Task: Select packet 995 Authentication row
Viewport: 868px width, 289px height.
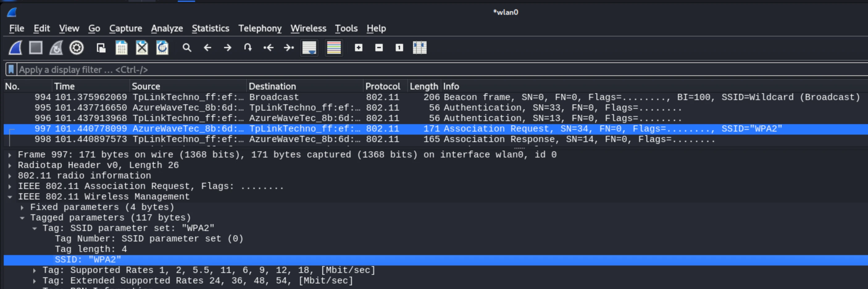Action: click(x=436, y=107)
